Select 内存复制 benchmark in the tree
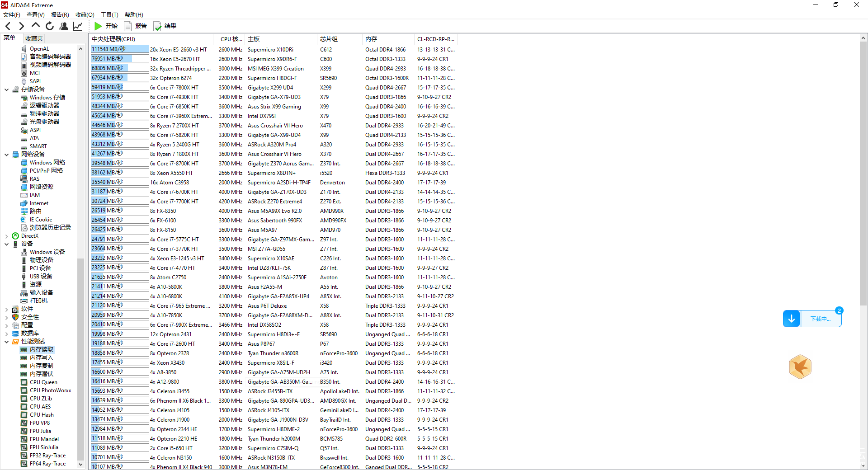868x470 pixels. [41, 366]
